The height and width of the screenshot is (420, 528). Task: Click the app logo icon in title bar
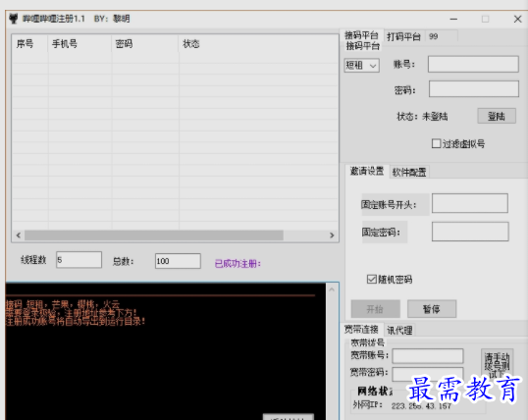pos(14,19)
